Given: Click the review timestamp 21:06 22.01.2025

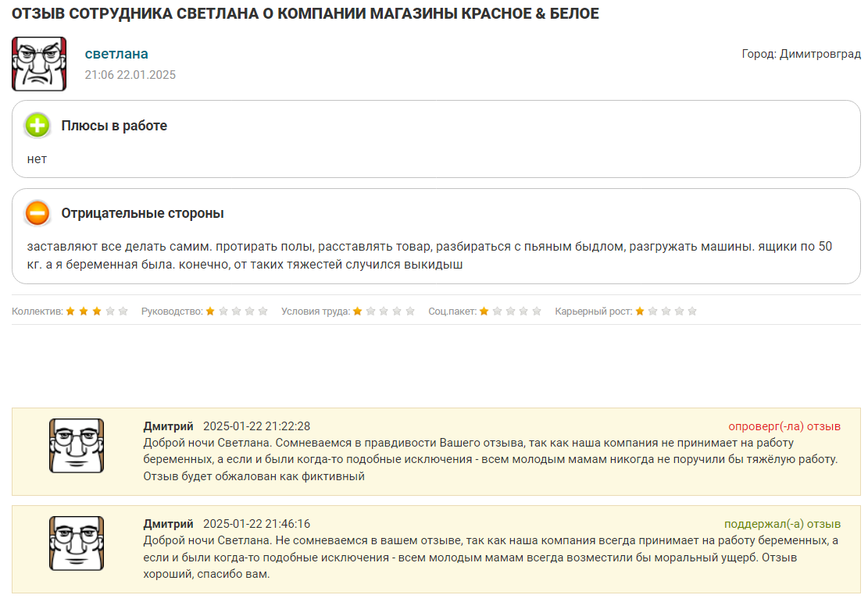Looking at the screenshot, I should [130, 75].
